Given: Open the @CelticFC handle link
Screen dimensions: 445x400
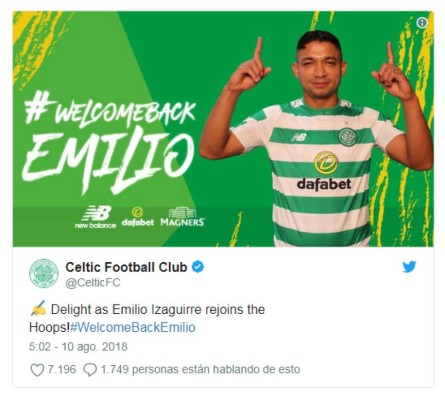Looking at the screenshot, I should coord(93,283).
